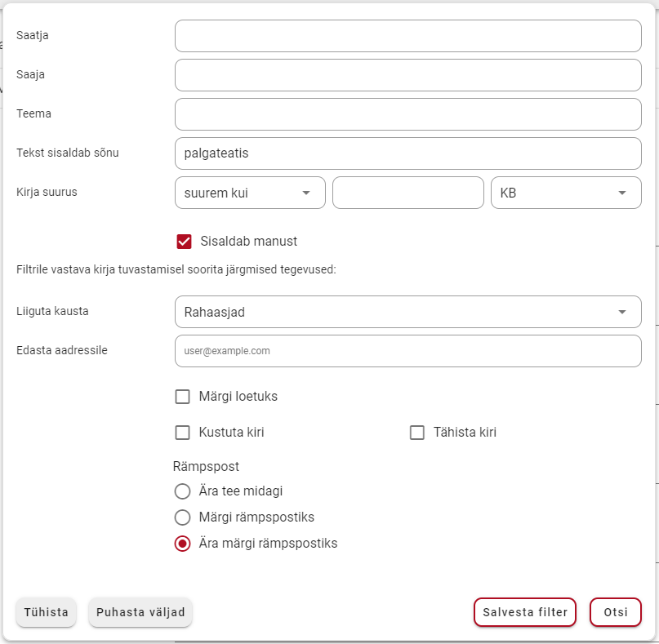Click the Puhasta väljad button
659x644 pixels.
click(140, 612)
